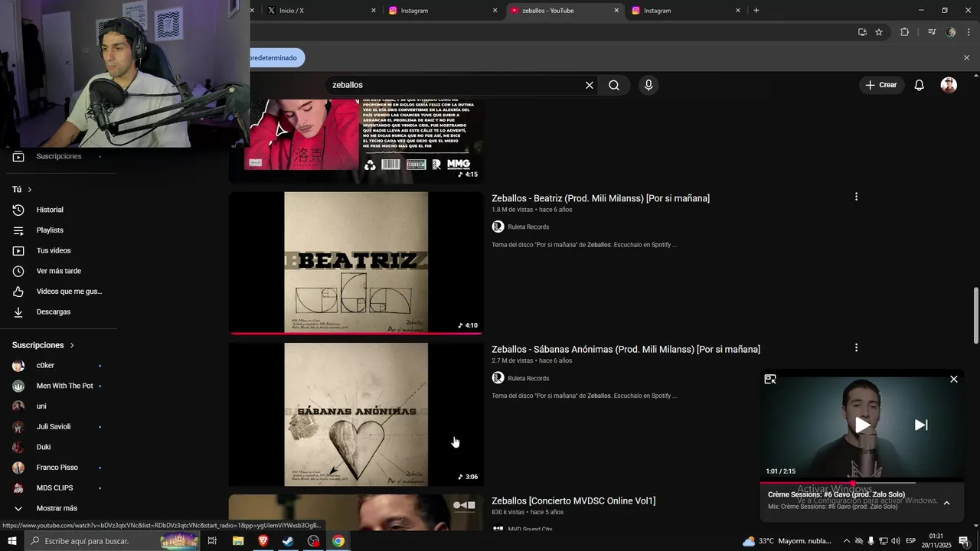Expand the Tú section chevron
The width and height of the screenshot is (980, 551).
point(30,189)
